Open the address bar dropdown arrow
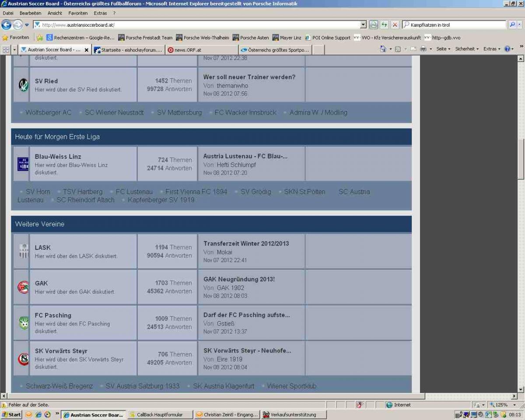Image resolution: width=525 pixels, height=420 pixels. pos(363,25)
